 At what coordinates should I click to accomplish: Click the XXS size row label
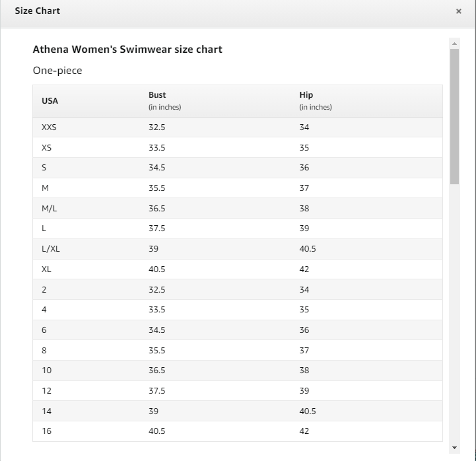pos(49,127)
